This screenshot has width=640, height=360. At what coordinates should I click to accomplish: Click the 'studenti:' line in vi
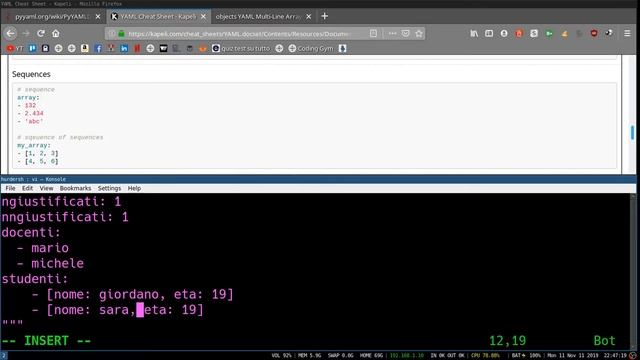[35, 279]
